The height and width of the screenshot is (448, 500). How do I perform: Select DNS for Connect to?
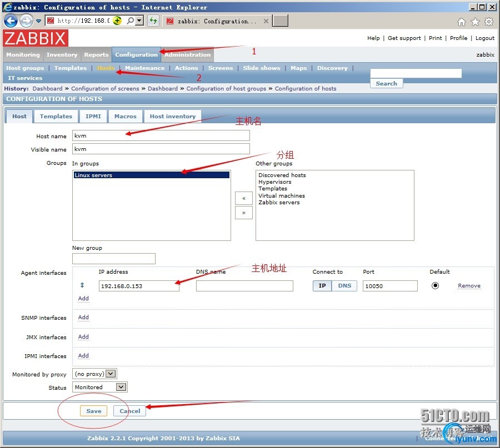coord(344,286)
